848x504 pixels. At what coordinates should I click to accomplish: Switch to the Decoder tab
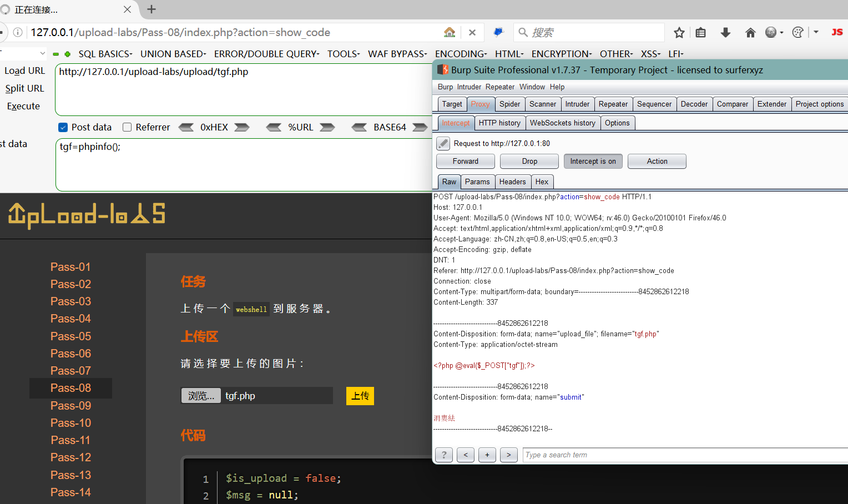click(694, 104)
